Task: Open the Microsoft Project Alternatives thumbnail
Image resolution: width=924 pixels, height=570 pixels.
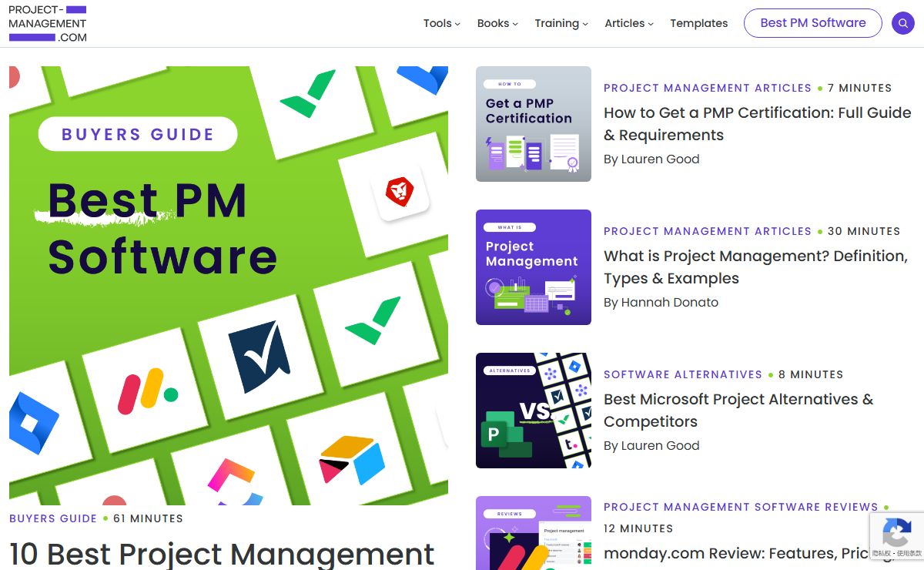Action: coord(534,411)
